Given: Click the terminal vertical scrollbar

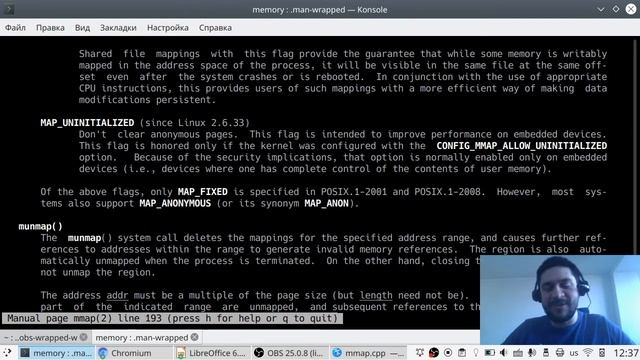Looking at the screenshot, I should (636, 147).
